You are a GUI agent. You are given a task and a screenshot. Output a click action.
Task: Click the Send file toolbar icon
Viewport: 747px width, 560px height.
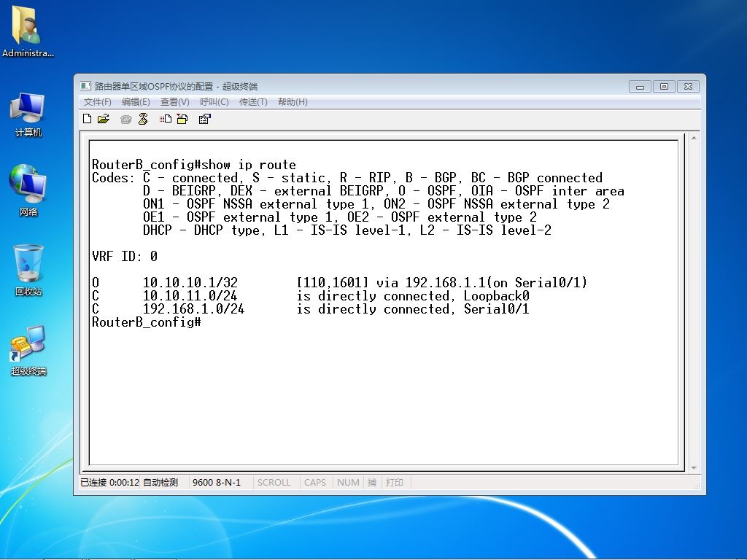pyautogui.click(x=166, y=119)
